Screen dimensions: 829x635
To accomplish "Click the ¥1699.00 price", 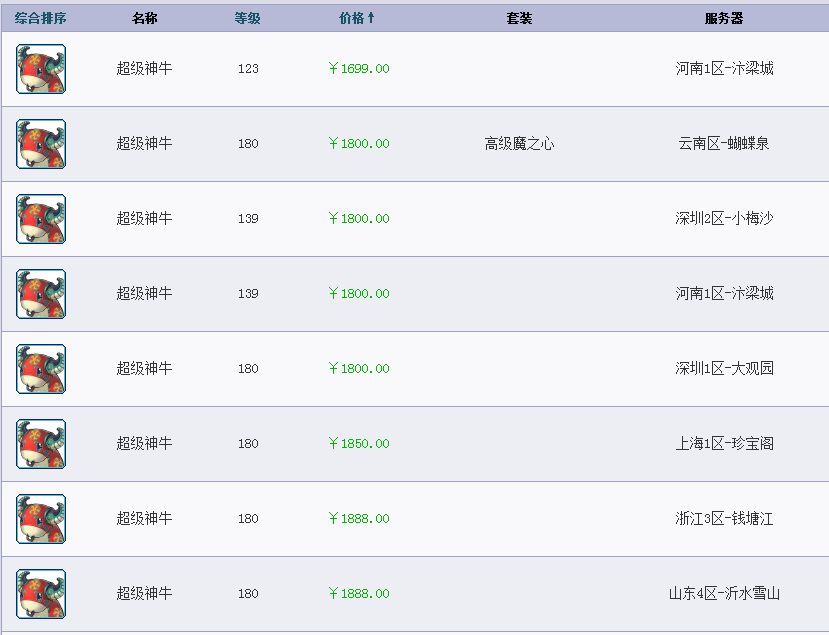I will point(359,69).
